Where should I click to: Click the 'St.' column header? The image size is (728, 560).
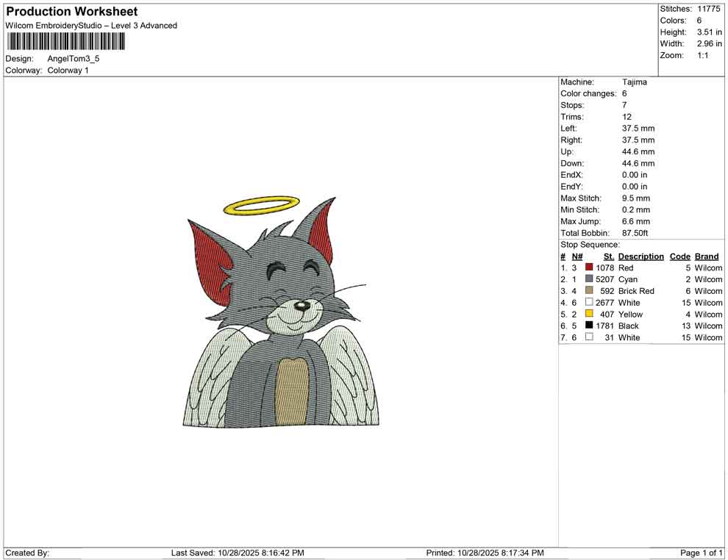click(609, 256)
